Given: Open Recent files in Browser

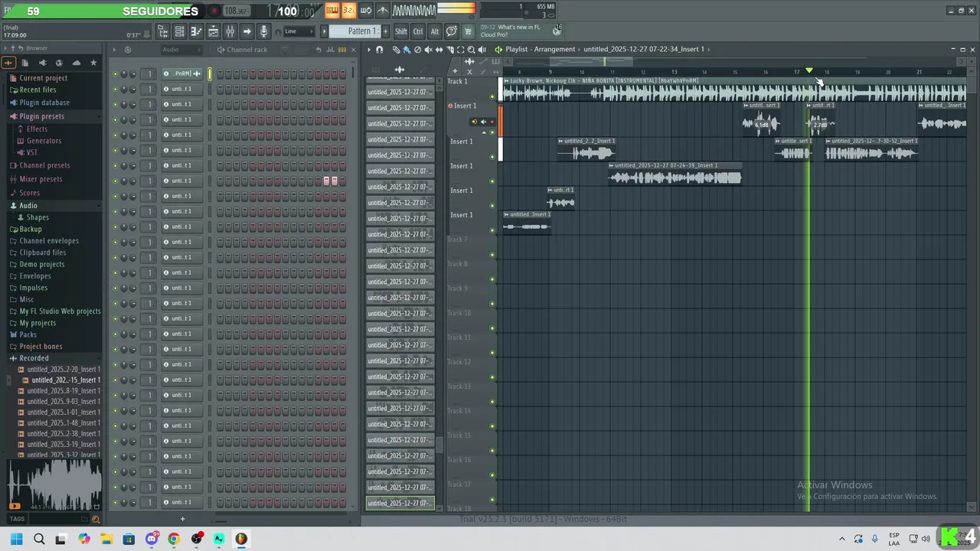Looking at the screenshot, I should coord(38,90).
